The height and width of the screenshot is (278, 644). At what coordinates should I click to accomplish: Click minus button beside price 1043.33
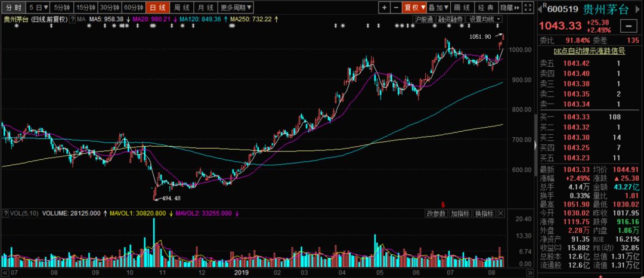628,26
